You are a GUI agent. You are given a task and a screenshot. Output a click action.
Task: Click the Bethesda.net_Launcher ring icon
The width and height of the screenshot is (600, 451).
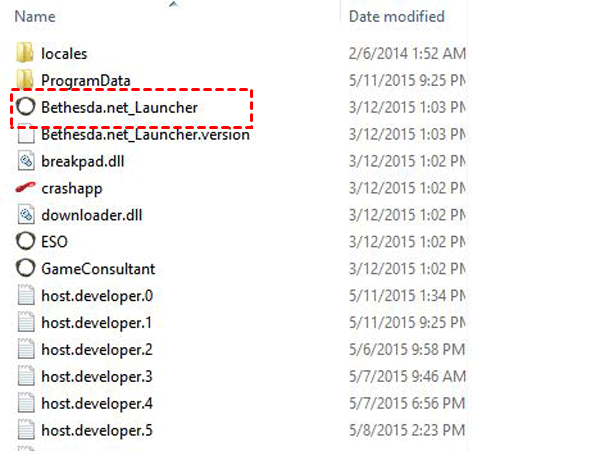[26, 107]
